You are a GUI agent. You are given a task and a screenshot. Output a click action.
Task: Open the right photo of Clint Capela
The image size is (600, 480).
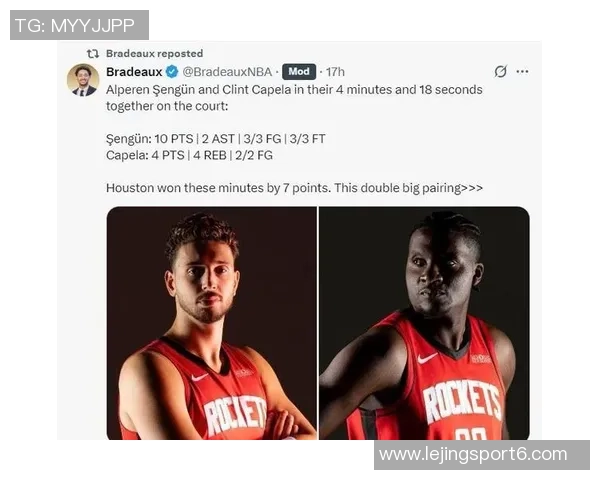424,323
